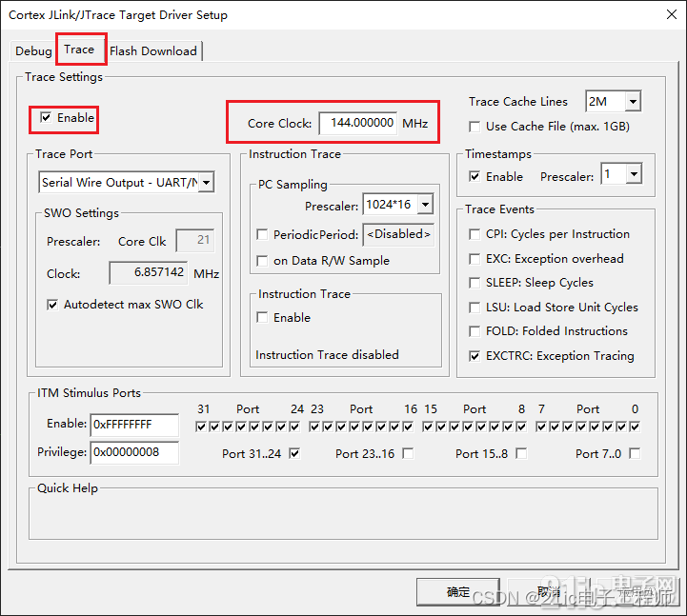Enable Instruction Trace checkbox

pos(262,317)
